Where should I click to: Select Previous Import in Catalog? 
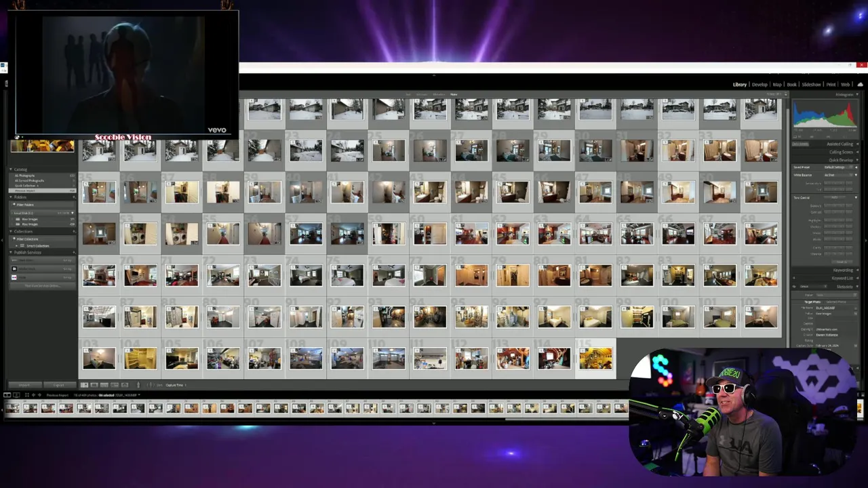42,190
